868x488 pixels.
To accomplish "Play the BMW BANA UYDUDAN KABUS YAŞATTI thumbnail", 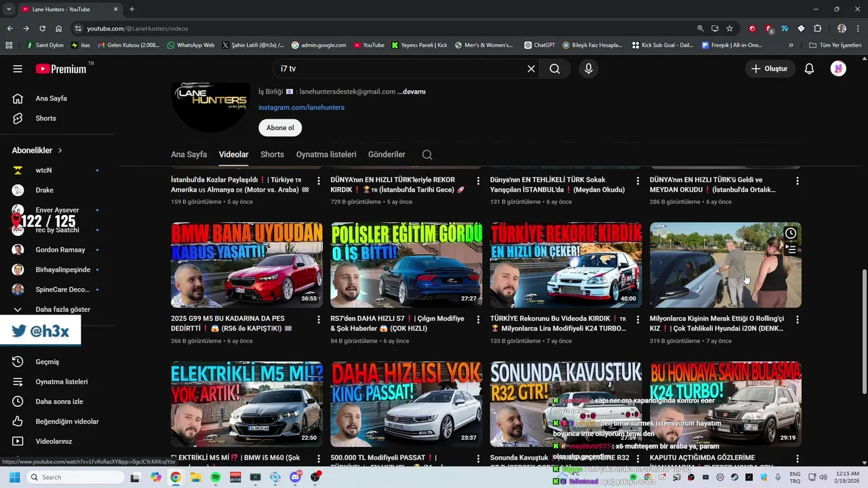I will 247,265.
